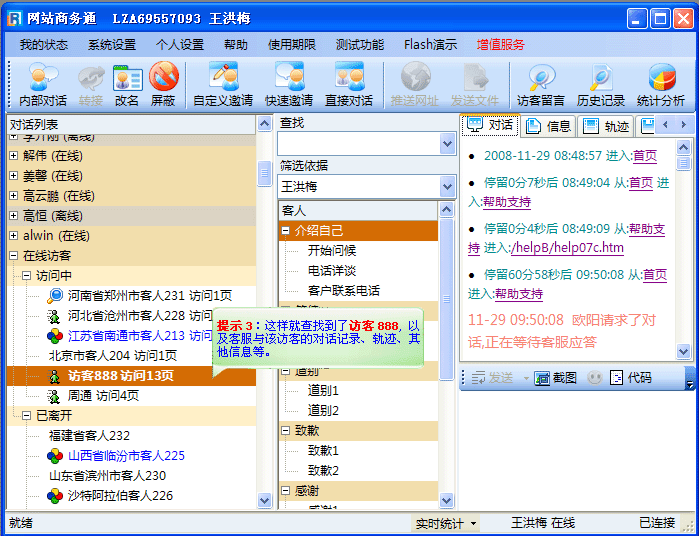Start 直接对话 direct chat
The height and width of the screenshot is (536, 699).
349,84
